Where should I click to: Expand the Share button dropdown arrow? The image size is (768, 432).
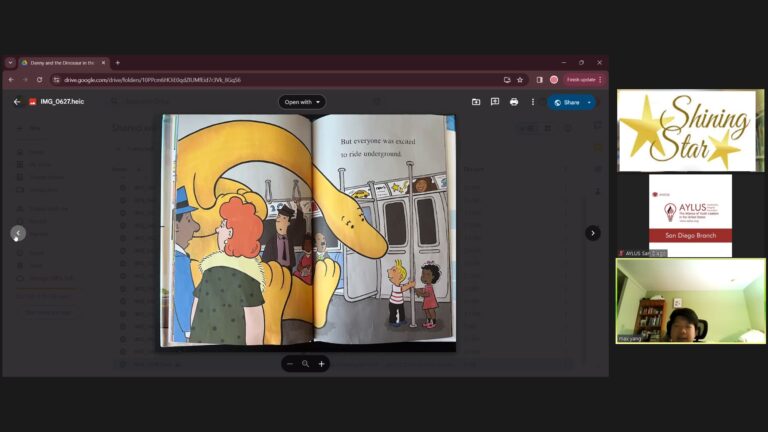pyautogui.click(x=589, y=102)
